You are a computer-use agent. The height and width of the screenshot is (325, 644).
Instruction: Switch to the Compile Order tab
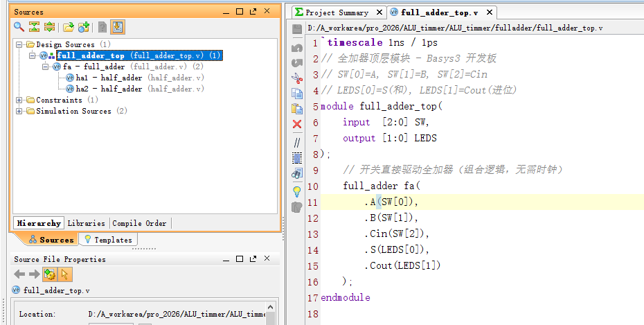coord(139,223)
